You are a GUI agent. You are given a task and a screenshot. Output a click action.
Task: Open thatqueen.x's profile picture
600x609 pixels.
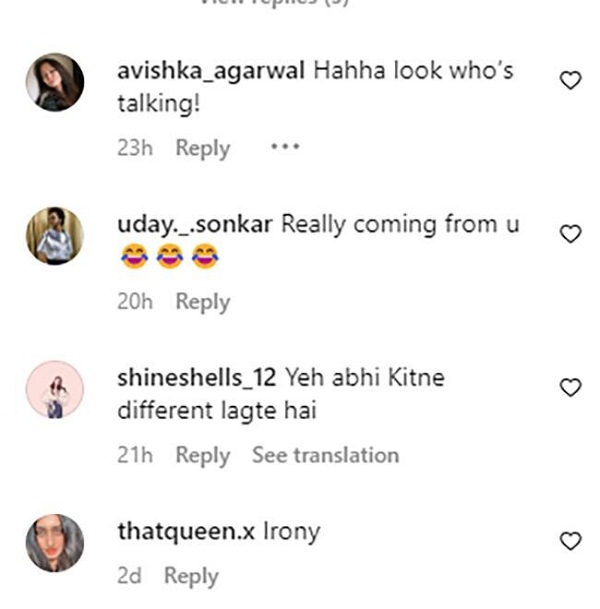55,542
